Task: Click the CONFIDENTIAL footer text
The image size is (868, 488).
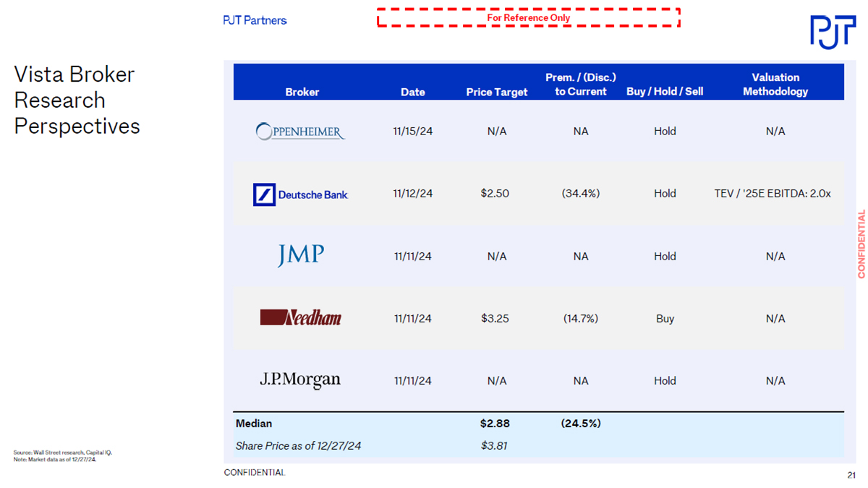Action: tap(255, 473)
